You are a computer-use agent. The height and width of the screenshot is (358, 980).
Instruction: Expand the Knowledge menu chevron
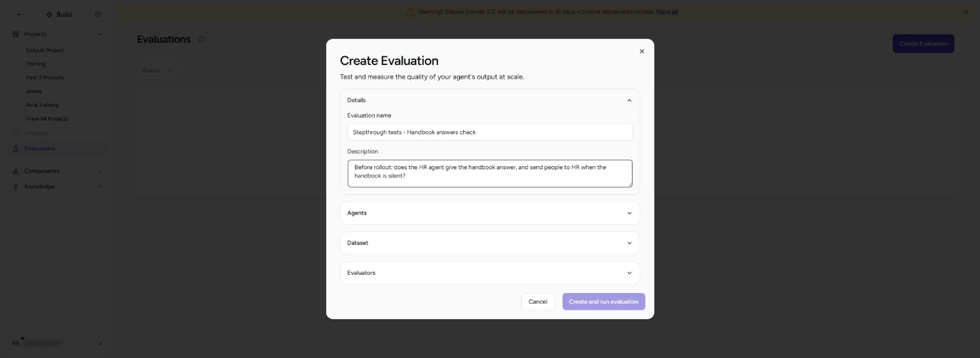click(100, 187)
